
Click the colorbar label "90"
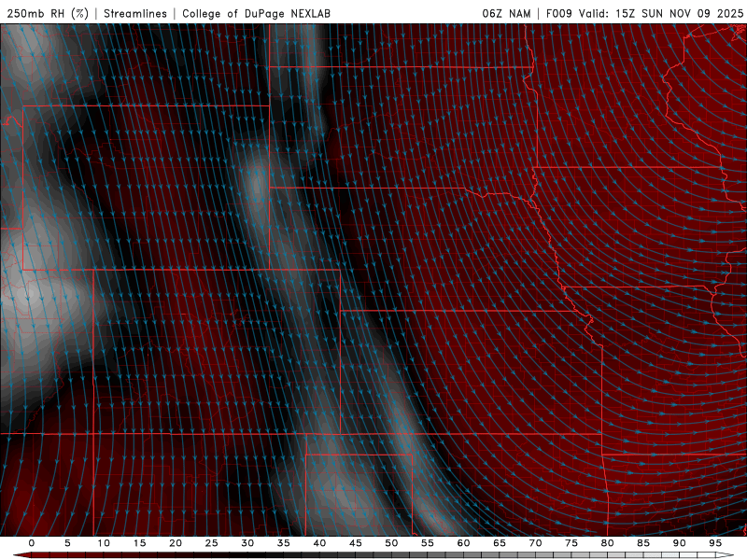pos(679,543)
